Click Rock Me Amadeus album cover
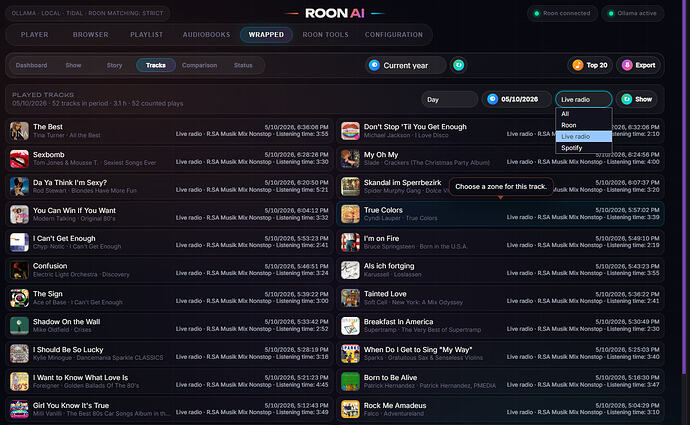The height and width of the screenshot is (425, 690). pos(350,410)
